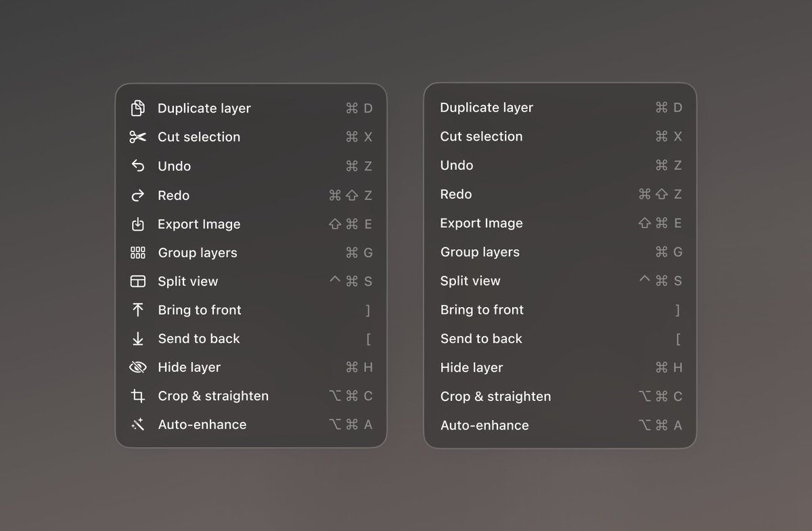This screenshot has width=812, height=531.
Task: Select Split view in the icon-less menu
Action: tap(560, 281)
